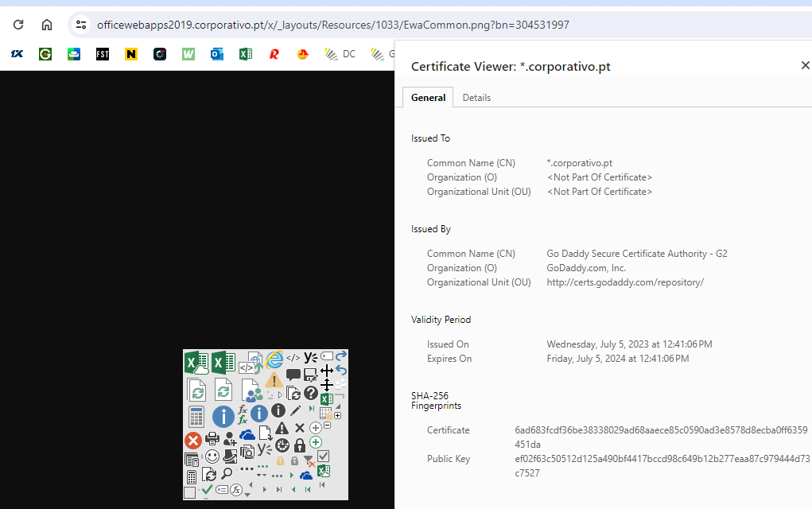
Task: Click the Issued By heading
Action: point(431,229)
